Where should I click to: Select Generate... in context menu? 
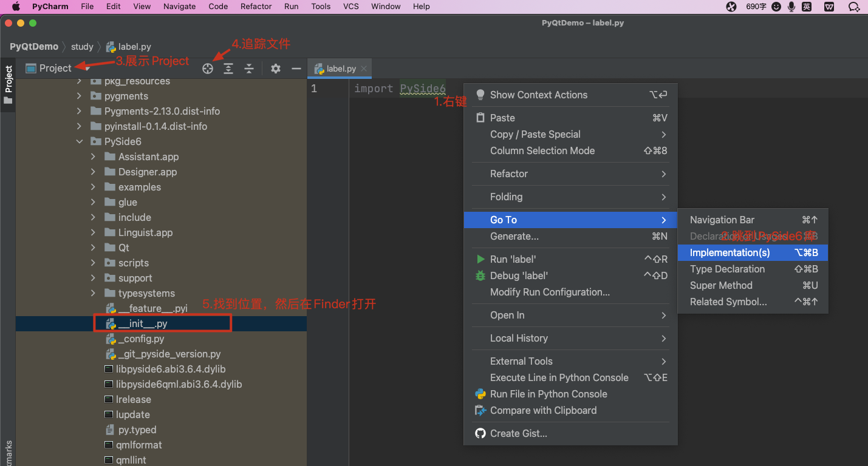point(570,236)
